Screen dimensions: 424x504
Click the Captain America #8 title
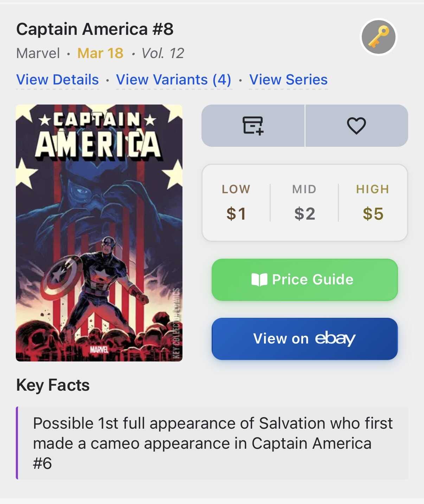point(95,29)
